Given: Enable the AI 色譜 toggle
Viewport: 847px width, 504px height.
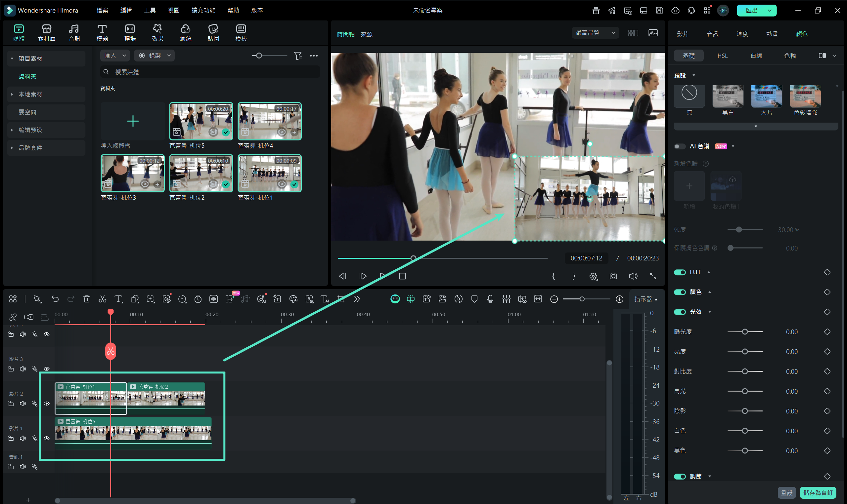Looking at the screenshot, I should [680, 146].
